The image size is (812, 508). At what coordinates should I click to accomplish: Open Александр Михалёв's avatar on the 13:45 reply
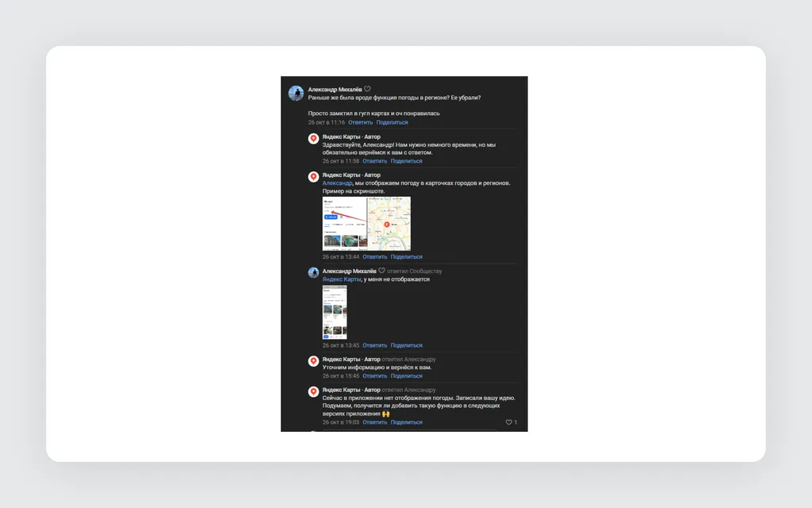point(313,273)
